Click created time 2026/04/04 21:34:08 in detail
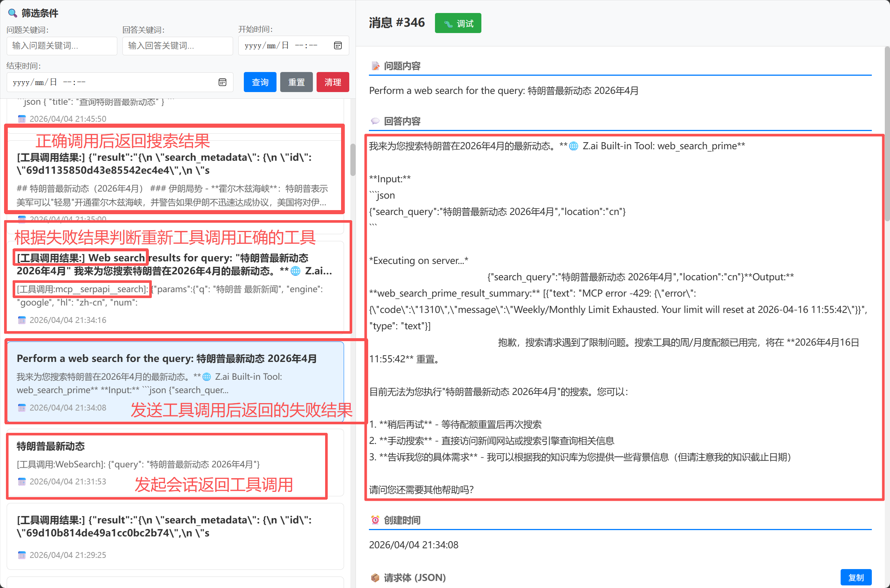This screenshot has height=588, width=890. [413, 545]
